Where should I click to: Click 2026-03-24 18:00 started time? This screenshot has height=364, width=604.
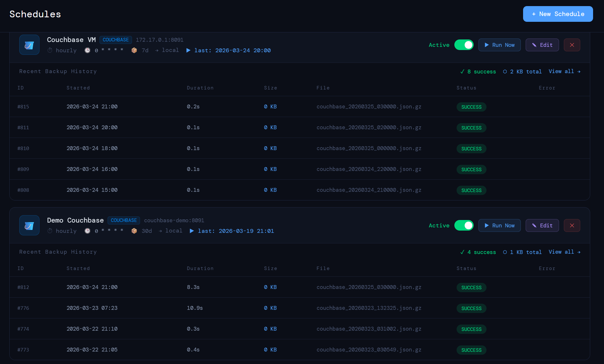coord(92,148)
